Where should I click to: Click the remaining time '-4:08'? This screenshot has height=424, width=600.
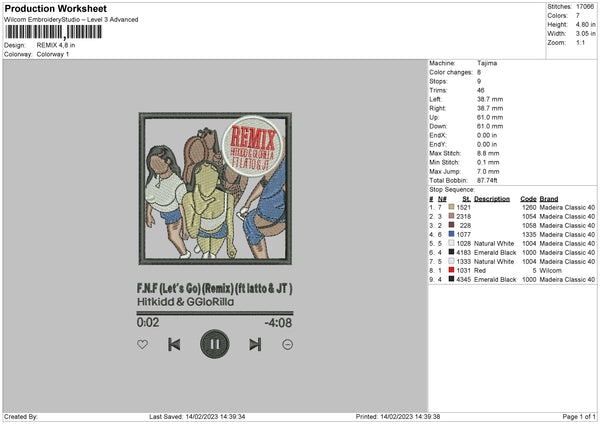coord(279,323)
